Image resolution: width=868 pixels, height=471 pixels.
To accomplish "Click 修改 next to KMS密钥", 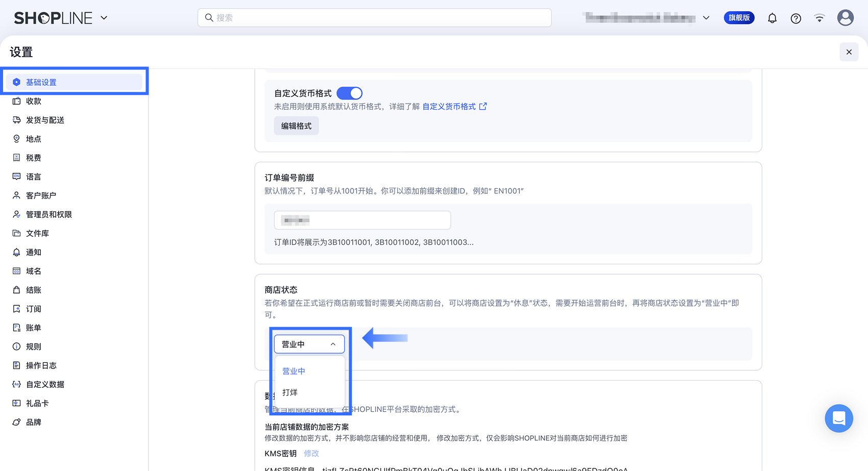I will tap(311, 453).
